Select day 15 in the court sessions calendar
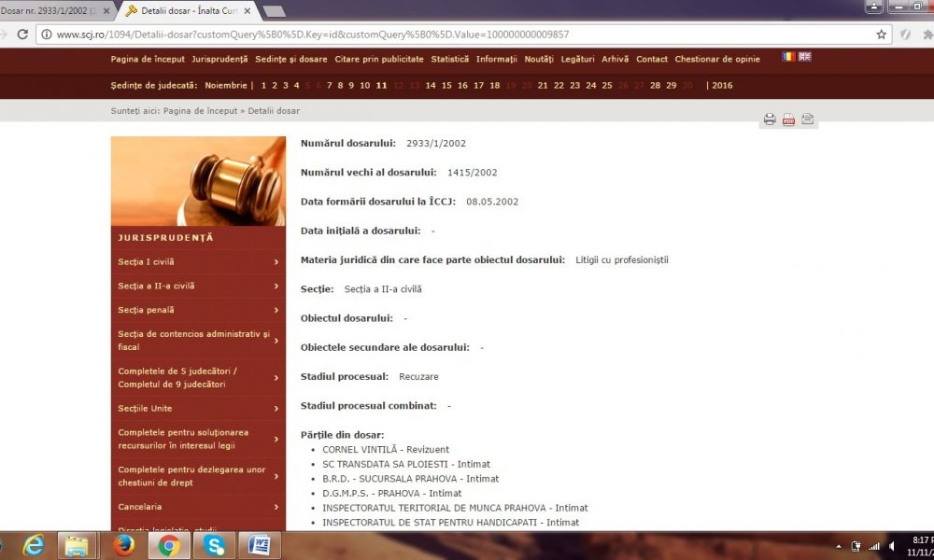This screenshot has width=934, height=560. point(446,85)
